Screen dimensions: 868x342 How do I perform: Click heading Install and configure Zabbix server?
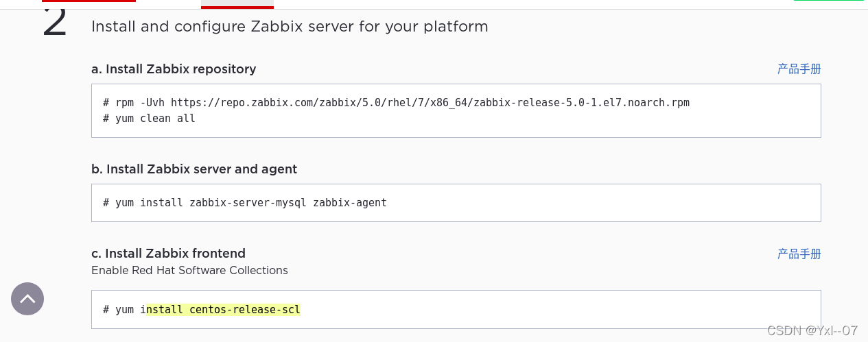(x=290, y=27)
